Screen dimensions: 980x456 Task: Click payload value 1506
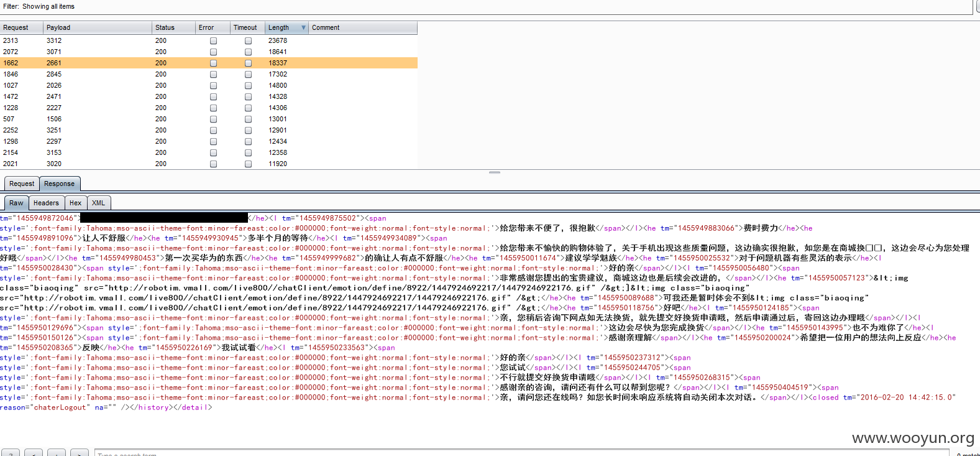click(x=54, y=119)
